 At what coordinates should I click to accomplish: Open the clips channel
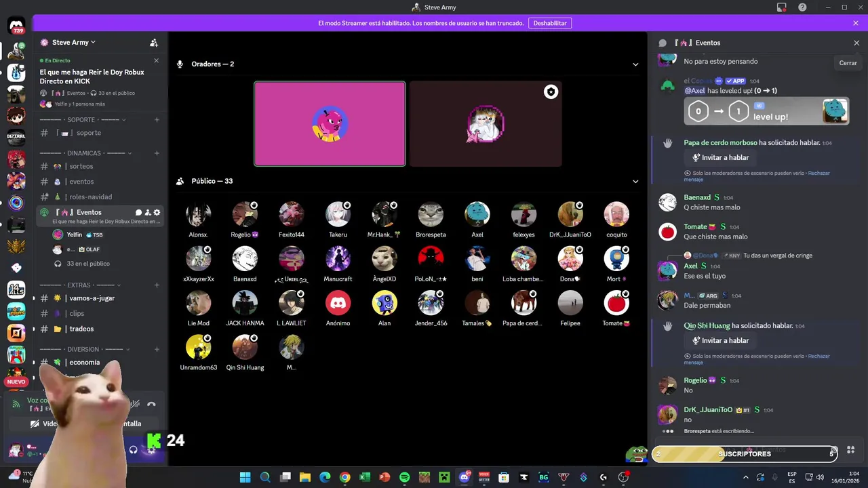tap(100, 314)
